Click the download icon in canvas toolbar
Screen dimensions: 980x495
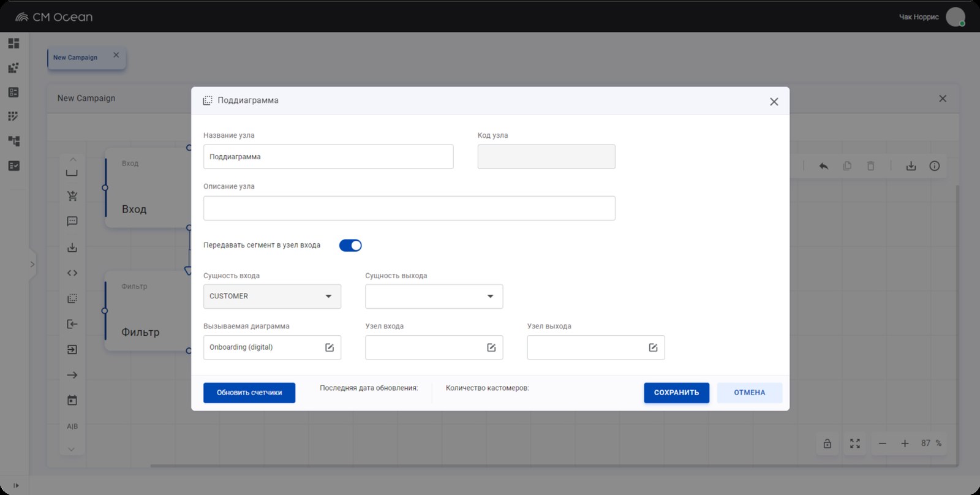pyautogui.click(x=911, y=166)
